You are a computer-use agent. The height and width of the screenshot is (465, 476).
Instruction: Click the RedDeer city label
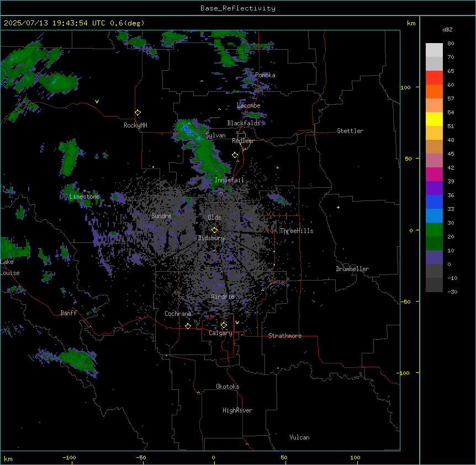[243, 141]
